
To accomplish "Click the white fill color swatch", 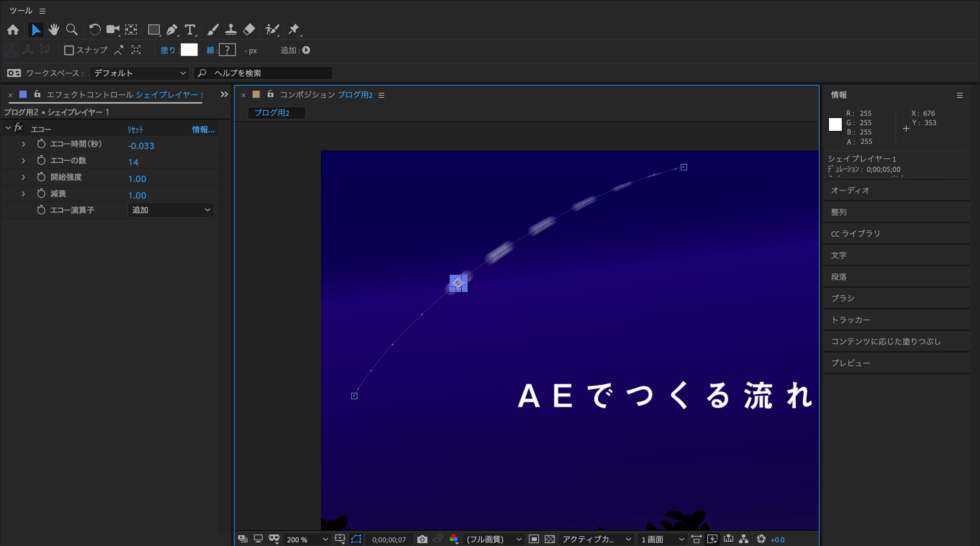I will [189, 50].
